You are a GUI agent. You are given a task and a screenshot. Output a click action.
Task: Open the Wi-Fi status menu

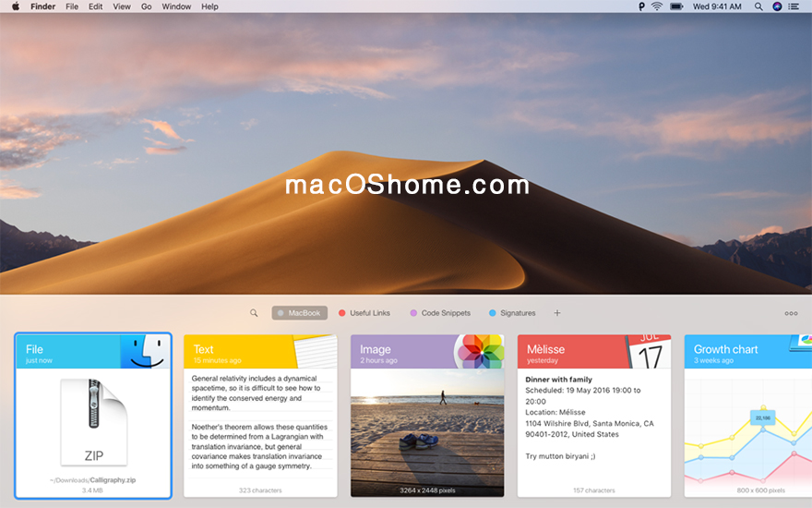click(x=657, y=6)
